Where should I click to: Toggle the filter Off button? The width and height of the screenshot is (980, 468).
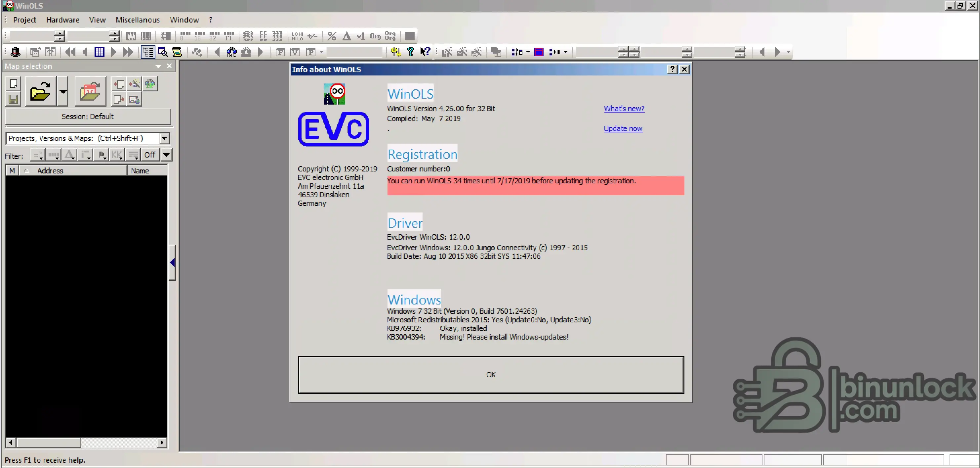coord(149,155)
